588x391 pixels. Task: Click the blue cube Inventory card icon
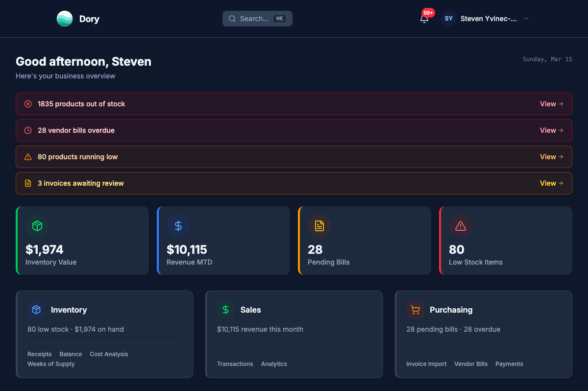(36, 310)
